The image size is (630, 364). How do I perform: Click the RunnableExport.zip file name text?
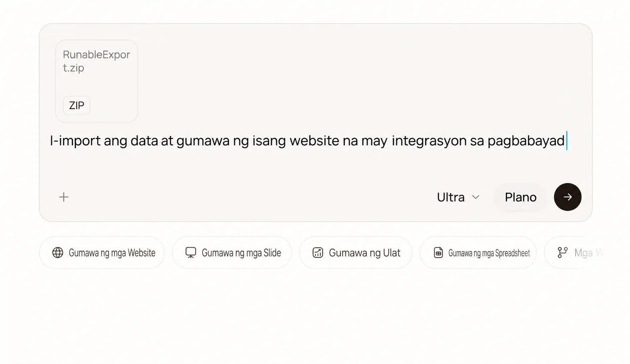96,61
